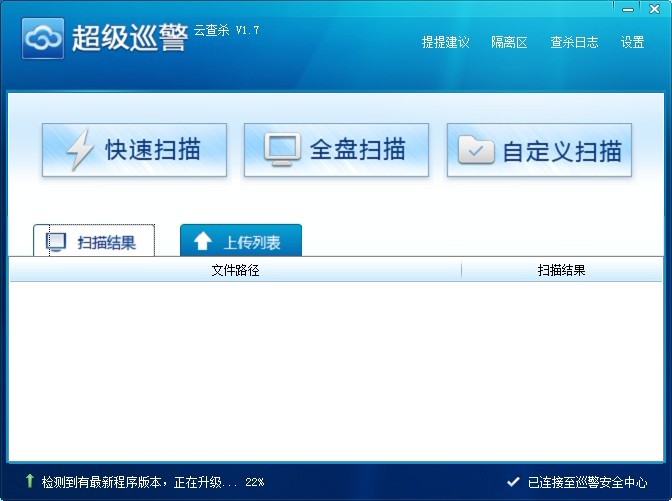Viewport: 672px width, 501px height.
Task: Click the 扫描结果 column header in list
Action: point(561,270)
